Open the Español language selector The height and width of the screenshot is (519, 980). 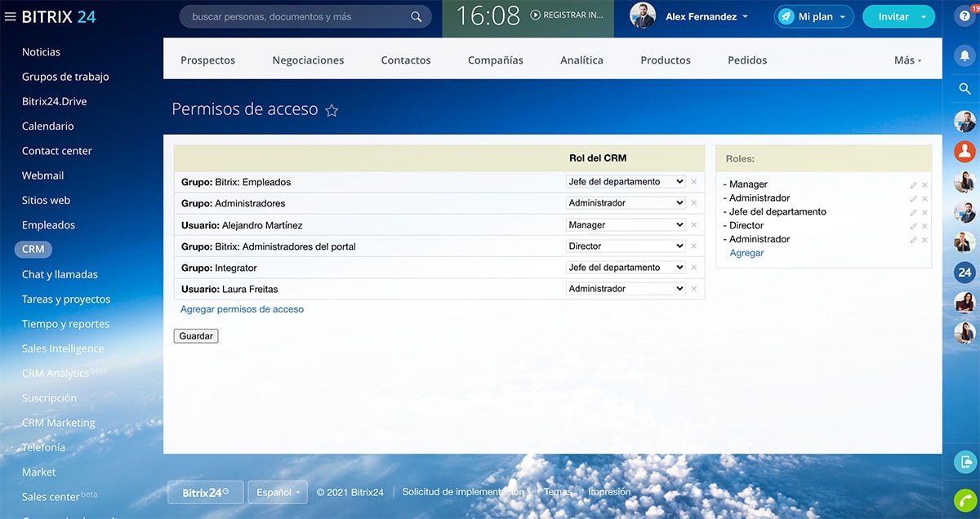point(278,492)
